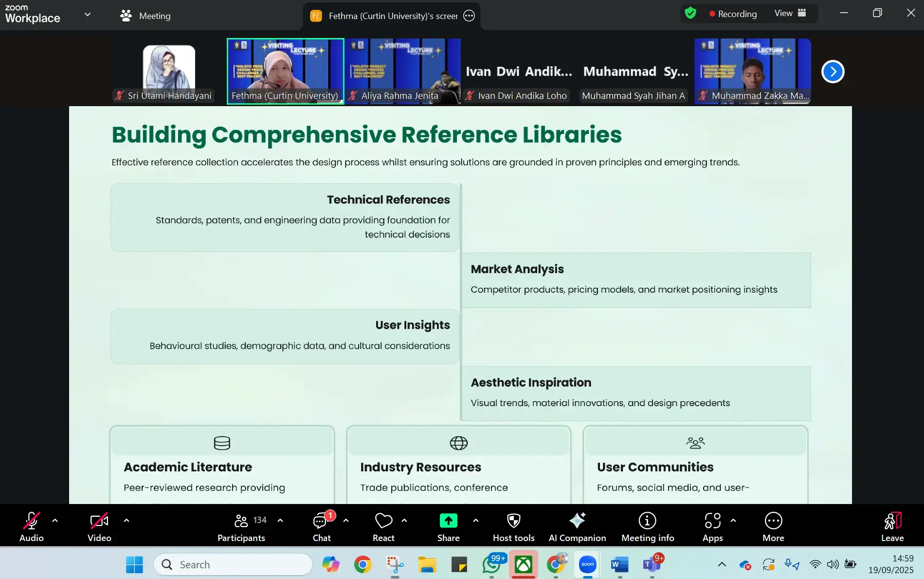This screenshot has width=924, height=579.
Task: Open the Chat panel
Action: [321, 526]
